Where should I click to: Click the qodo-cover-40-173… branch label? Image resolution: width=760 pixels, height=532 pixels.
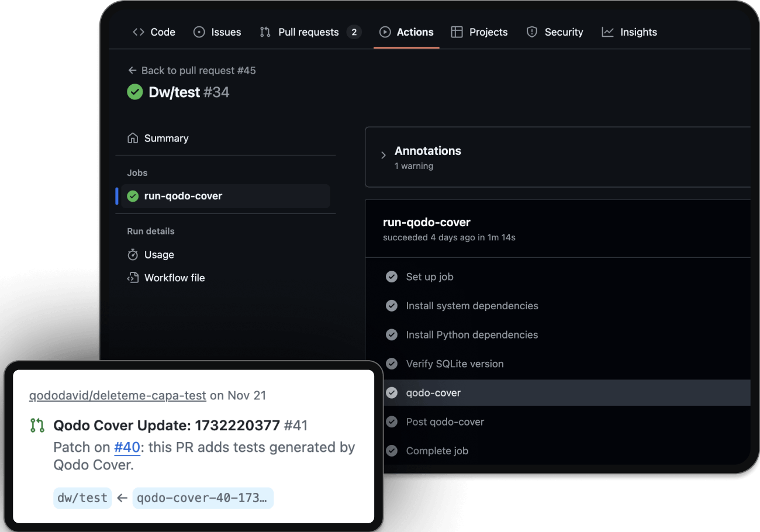(203, 498)
